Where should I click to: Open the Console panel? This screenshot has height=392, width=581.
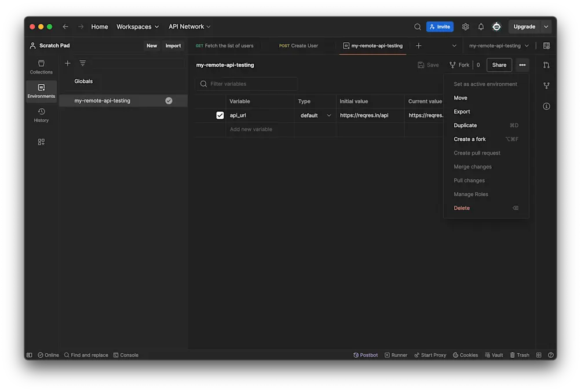[x=126, y=355]
